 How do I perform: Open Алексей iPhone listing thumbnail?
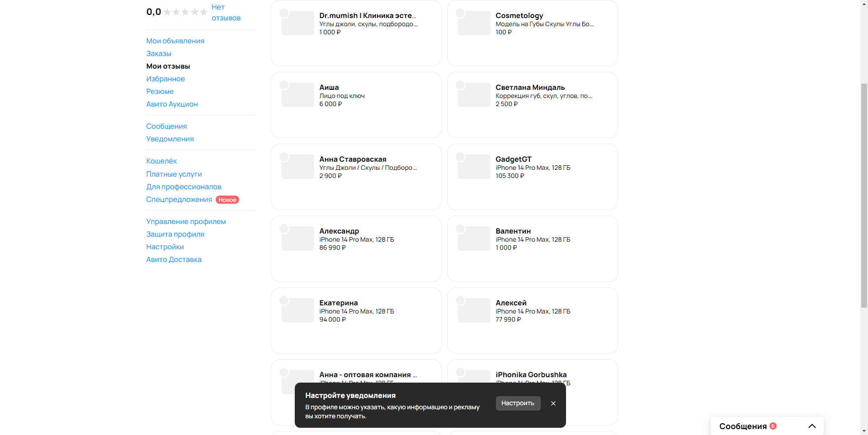click(474, 310)
